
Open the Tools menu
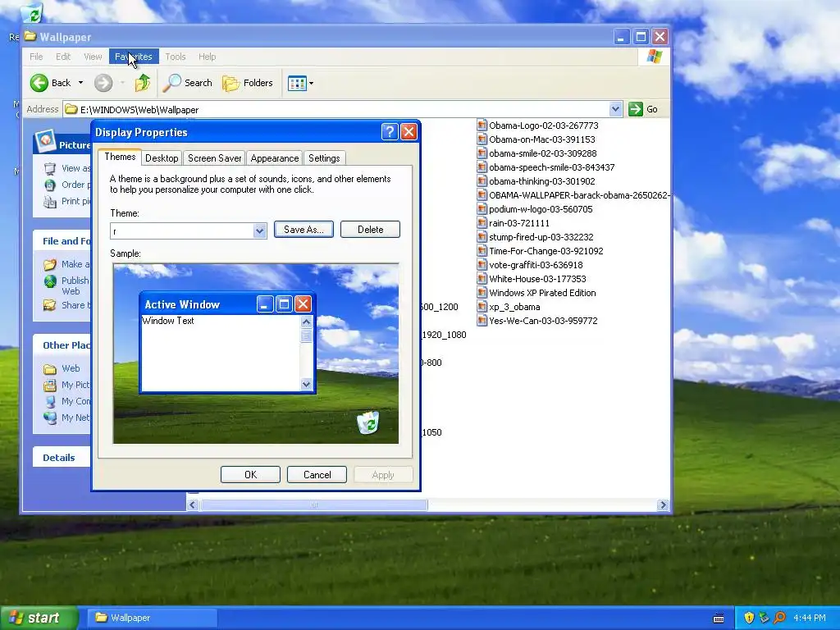176,57
